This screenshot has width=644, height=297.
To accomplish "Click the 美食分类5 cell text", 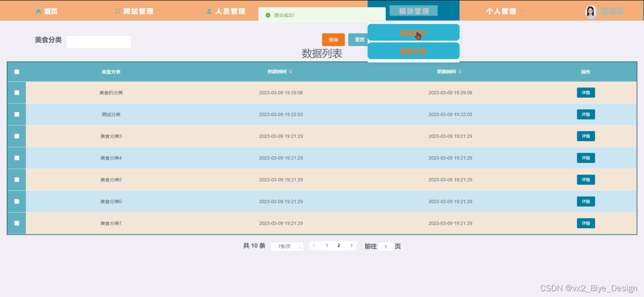I will point(111,180).
